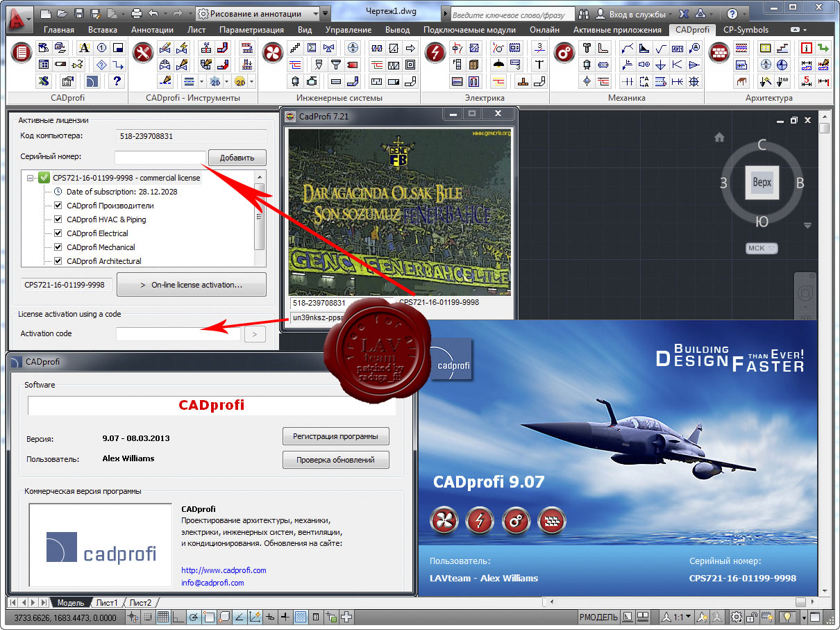Click the blue question mark help icon
The height and width of the screenshot is (630, 840).
tap(117, 81)
